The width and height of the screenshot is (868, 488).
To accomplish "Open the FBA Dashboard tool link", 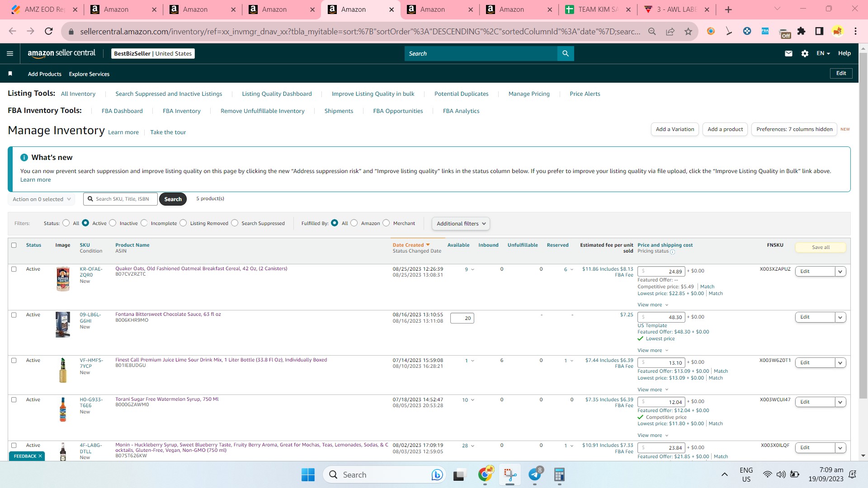I will (x=122, y=111).
